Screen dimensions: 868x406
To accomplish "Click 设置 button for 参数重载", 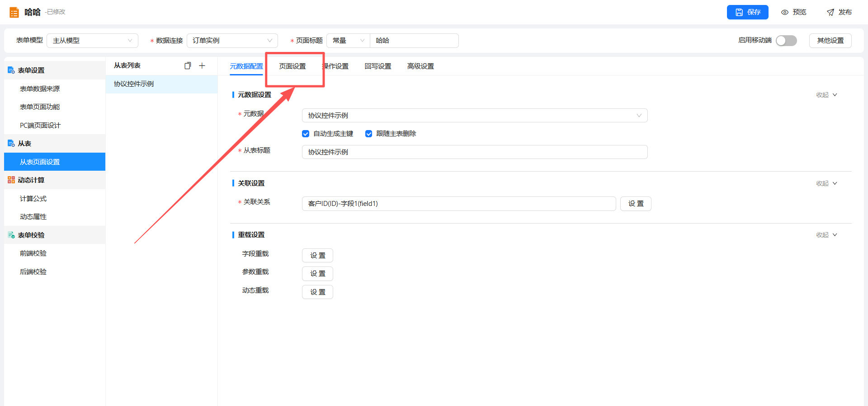I will pyautogui.click(x=317, y=274).
